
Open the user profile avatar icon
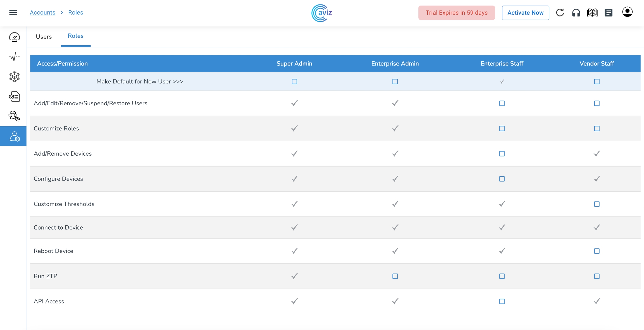point(627,12)
